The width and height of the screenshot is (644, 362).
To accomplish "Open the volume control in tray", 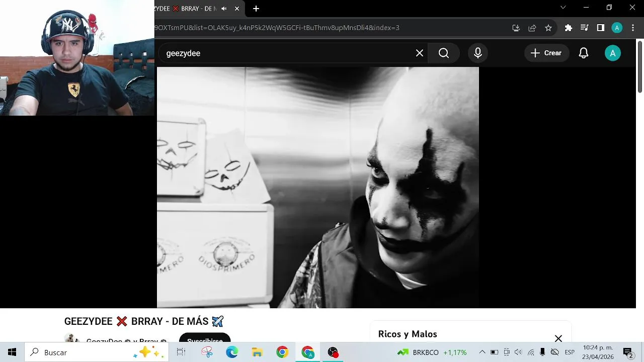I will (518, 352).
